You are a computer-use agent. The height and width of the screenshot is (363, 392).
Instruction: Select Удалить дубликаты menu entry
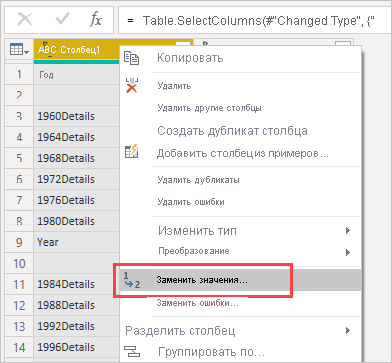tap(198, 180)
